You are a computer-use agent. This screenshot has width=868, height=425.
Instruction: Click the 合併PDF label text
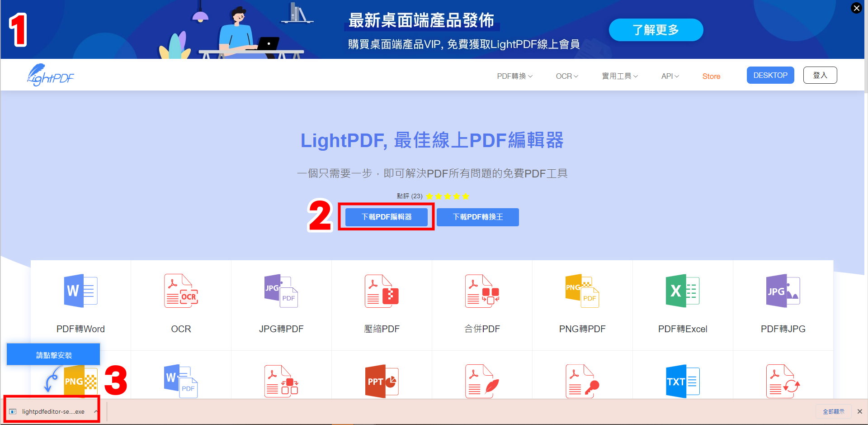(482, 329)
